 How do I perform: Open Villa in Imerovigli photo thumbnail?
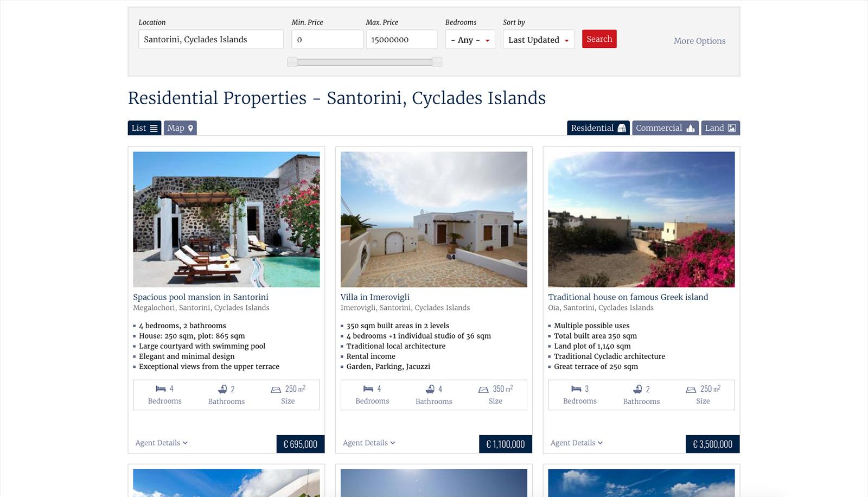[x=433, y=219]
